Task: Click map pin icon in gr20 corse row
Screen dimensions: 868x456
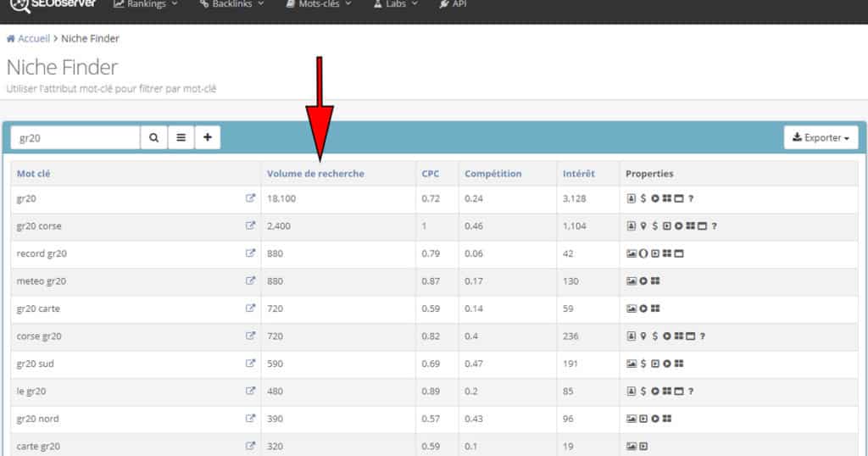Action: click(643, 225)
